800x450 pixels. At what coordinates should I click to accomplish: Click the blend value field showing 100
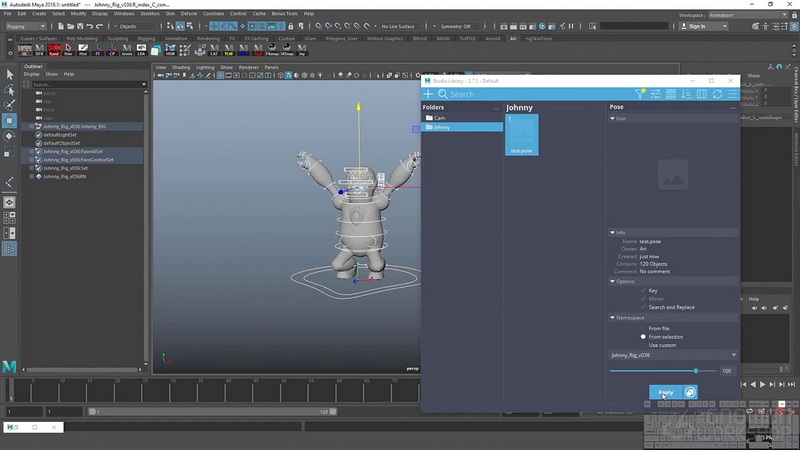[727, 371]
